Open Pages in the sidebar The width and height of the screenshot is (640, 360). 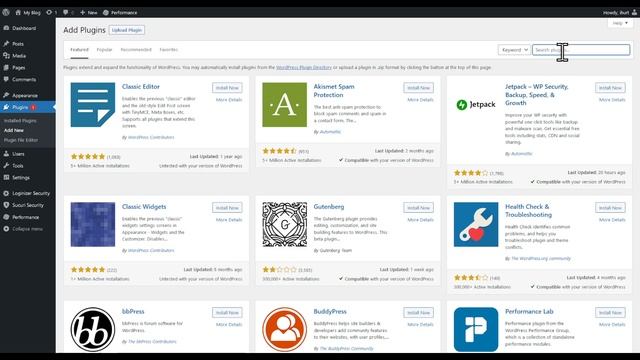pyautogui.click(x=18, y=67)
